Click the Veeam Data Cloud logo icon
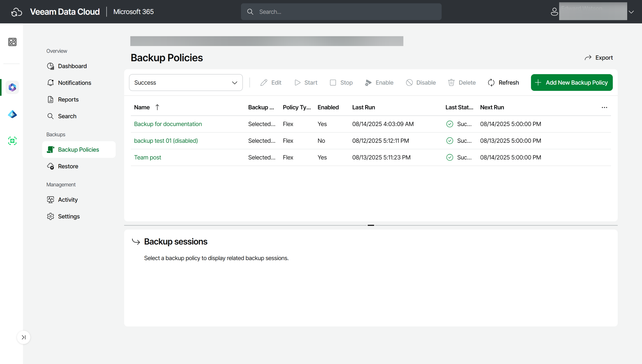Screen dimensions: 642x364 tap(17, 12)
